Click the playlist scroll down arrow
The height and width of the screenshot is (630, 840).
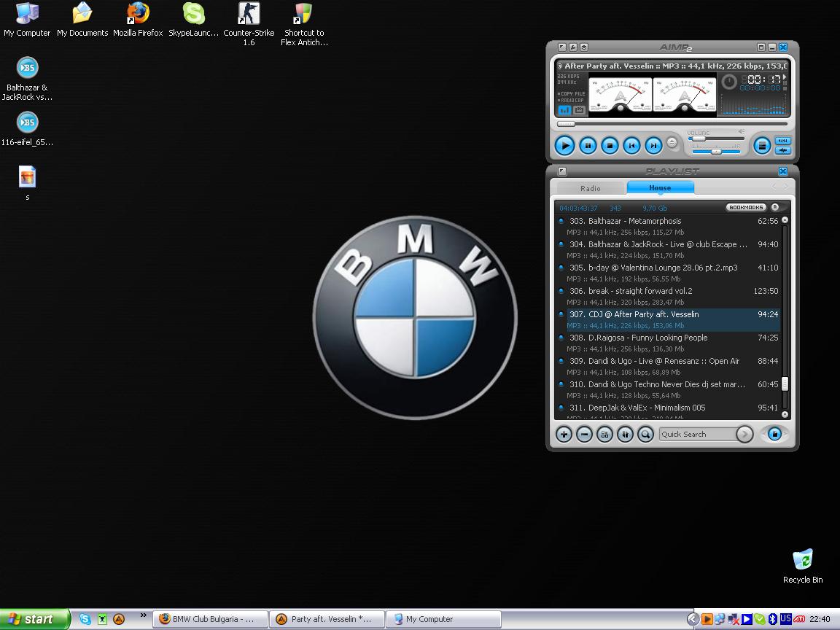tap(785, 414)
